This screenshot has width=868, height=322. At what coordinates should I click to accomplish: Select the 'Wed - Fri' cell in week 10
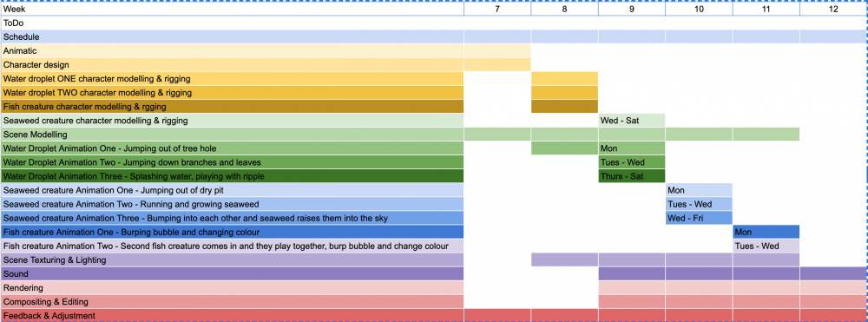[x=699, y=218]
